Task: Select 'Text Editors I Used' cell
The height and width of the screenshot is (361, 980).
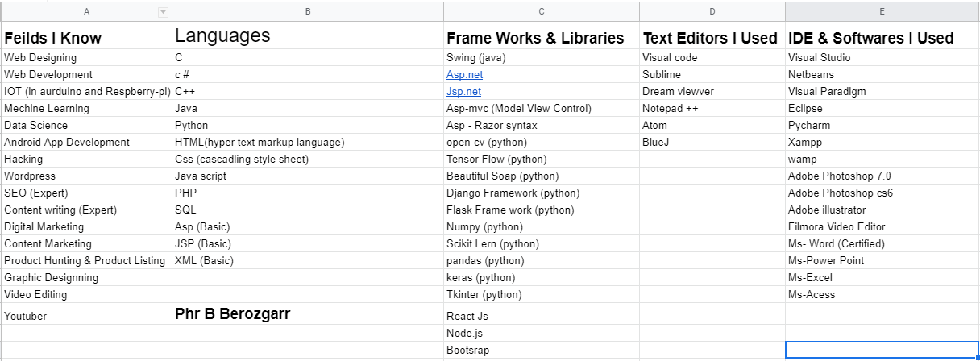Action: (712, 35)
